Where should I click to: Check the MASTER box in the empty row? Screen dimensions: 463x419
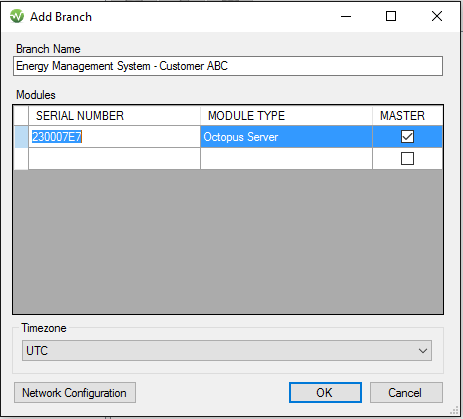click(x=407, y=159)
